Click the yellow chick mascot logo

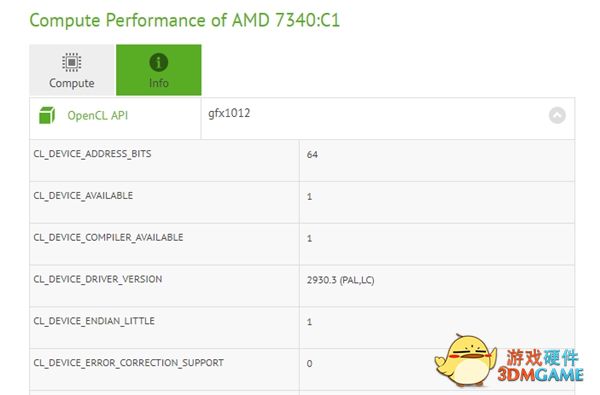click(x=465, y=360)
